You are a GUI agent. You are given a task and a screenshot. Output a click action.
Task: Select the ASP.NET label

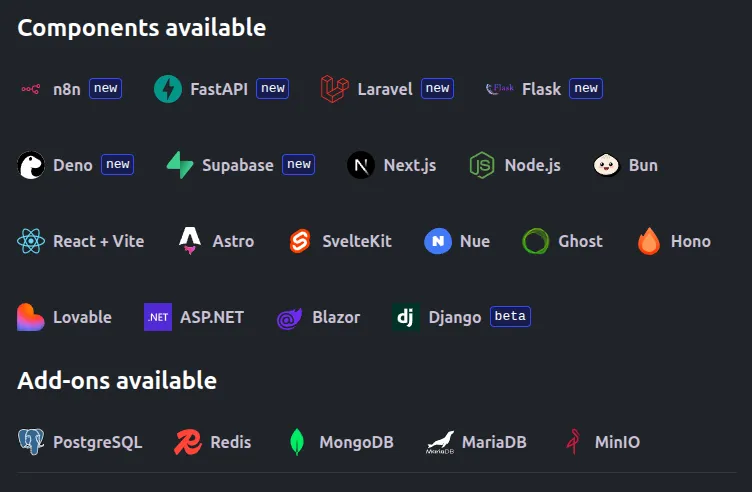pyautogui.click(x=212, y=317)
